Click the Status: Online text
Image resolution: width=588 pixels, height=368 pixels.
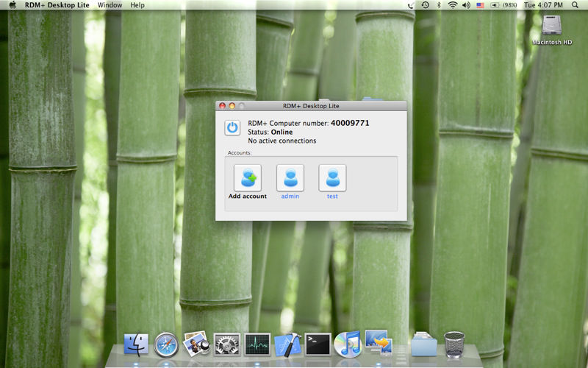[x=270, y=132]
